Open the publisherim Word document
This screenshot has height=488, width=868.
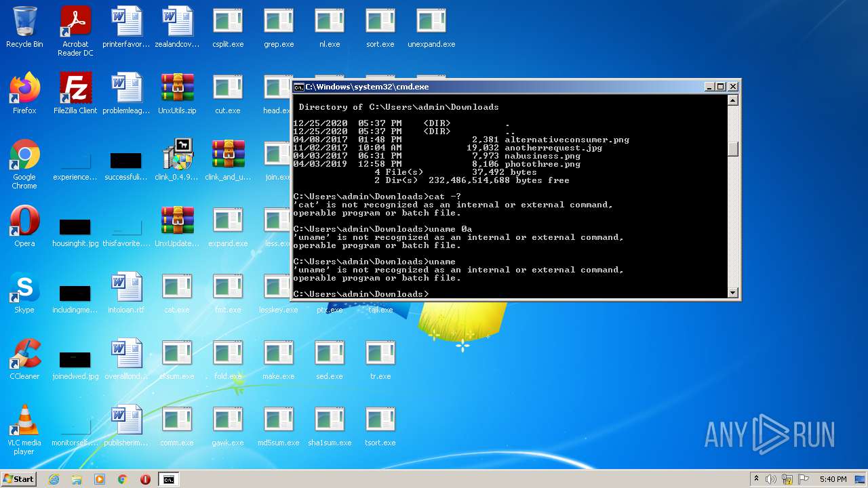126,426
